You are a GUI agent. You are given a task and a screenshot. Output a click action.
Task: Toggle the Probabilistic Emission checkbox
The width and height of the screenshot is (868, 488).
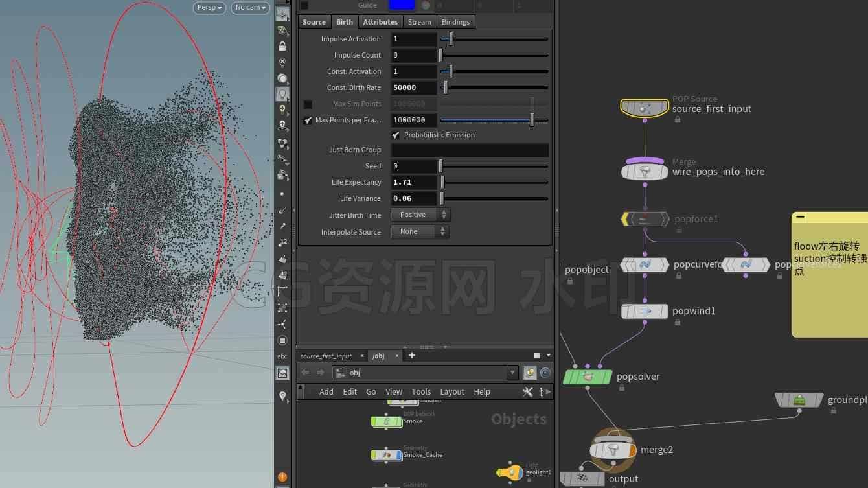396,135
